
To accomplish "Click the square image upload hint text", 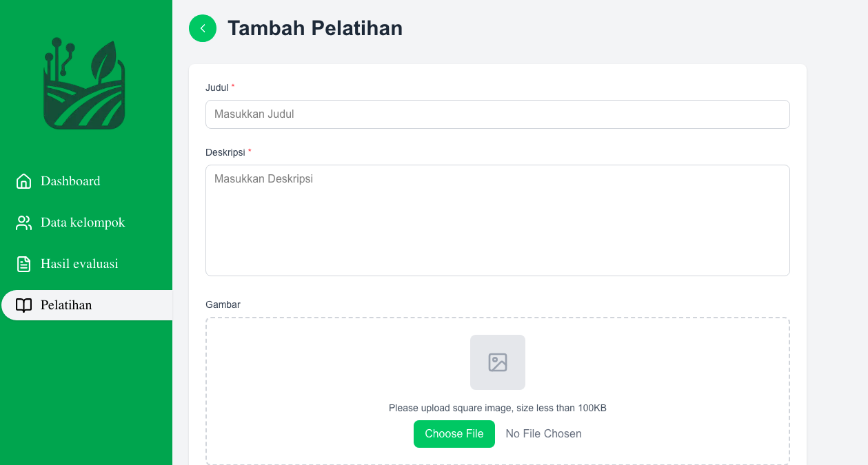I will click(497, 408).
